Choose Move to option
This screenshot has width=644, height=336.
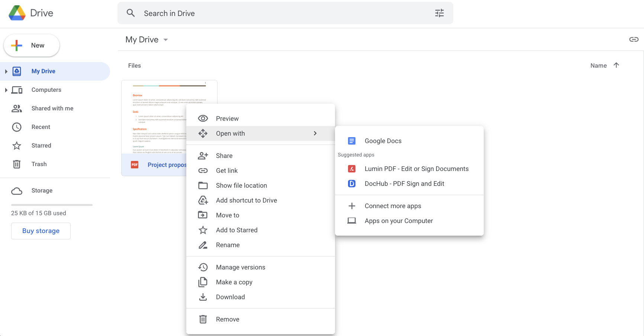coord(261,215)
